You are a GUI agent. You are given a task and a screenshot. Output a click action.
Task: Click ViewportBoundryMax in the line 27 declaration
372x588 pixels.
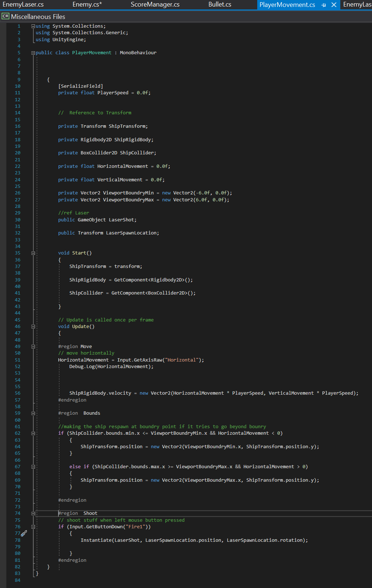128,200
